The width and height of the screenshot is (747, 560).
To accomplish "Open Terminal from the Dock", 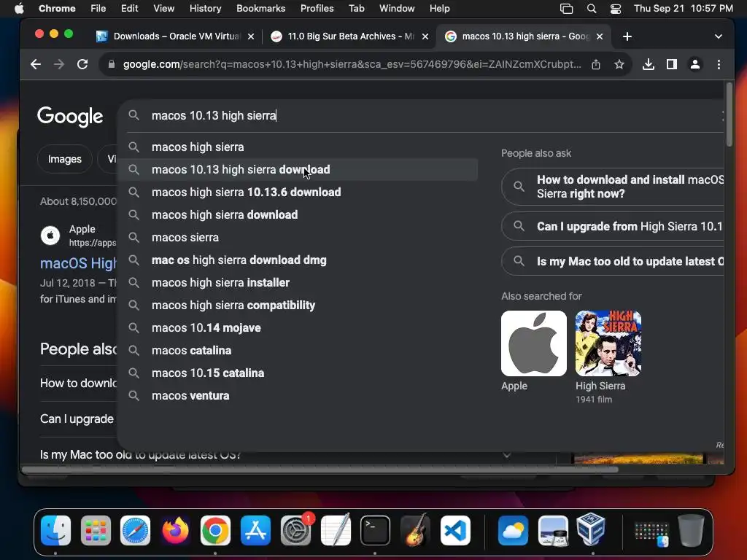I will pos(376,530).
